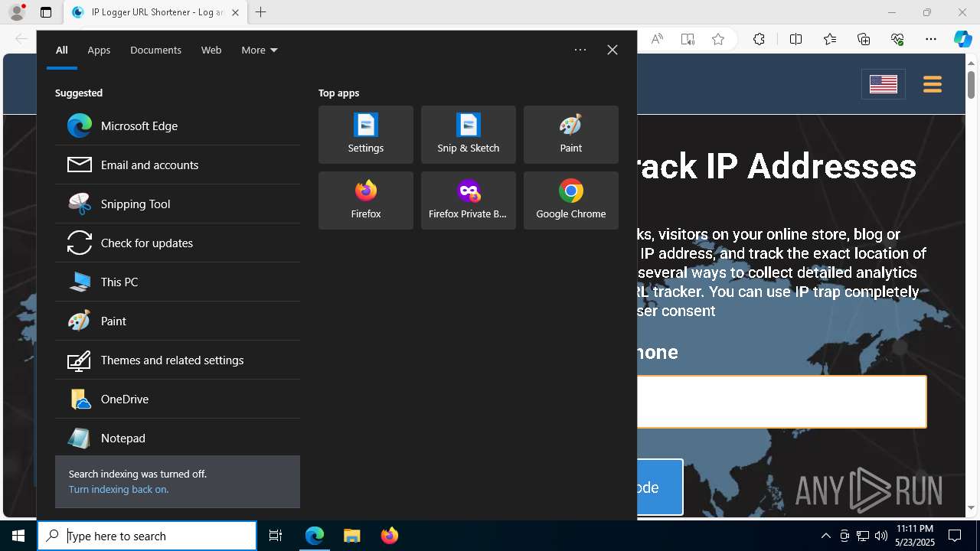Open OneDrive from suggested list
Viewport: 980px width, 551px height.
pos(178,399)
